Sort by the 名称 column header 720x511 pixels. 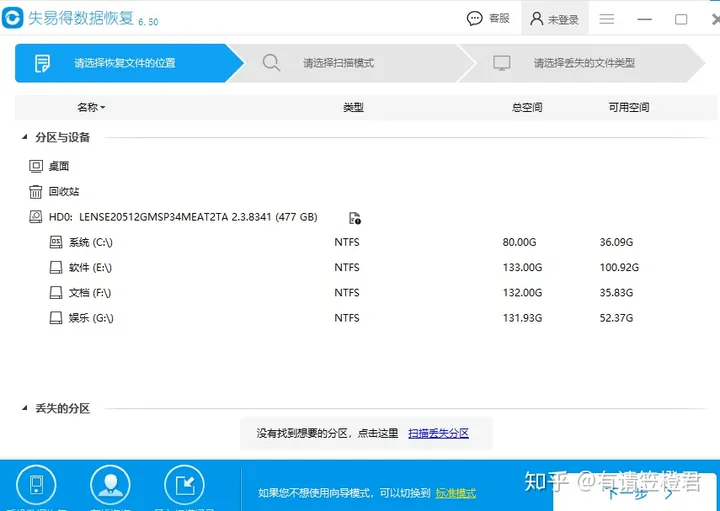tap(90, 108)
